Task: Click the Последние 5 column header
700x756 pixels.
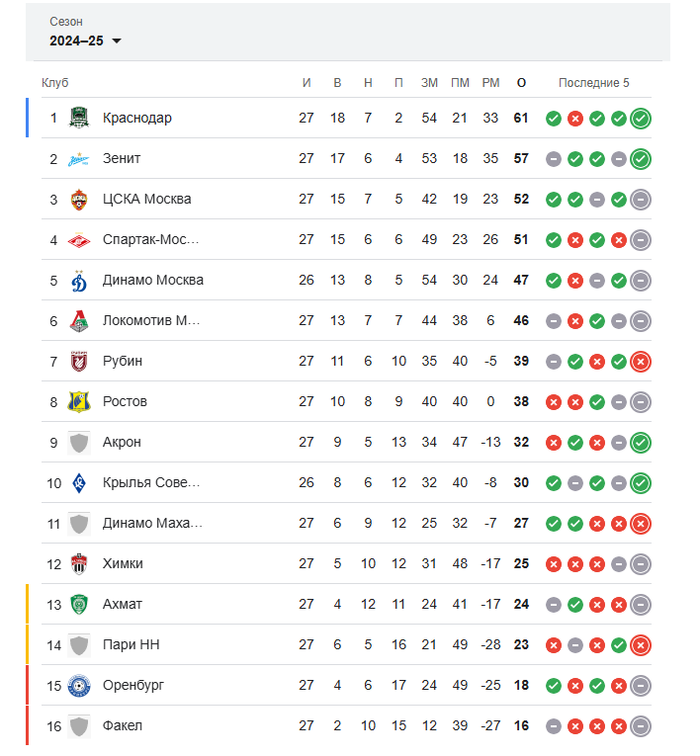Action: [x=593, y=83]
